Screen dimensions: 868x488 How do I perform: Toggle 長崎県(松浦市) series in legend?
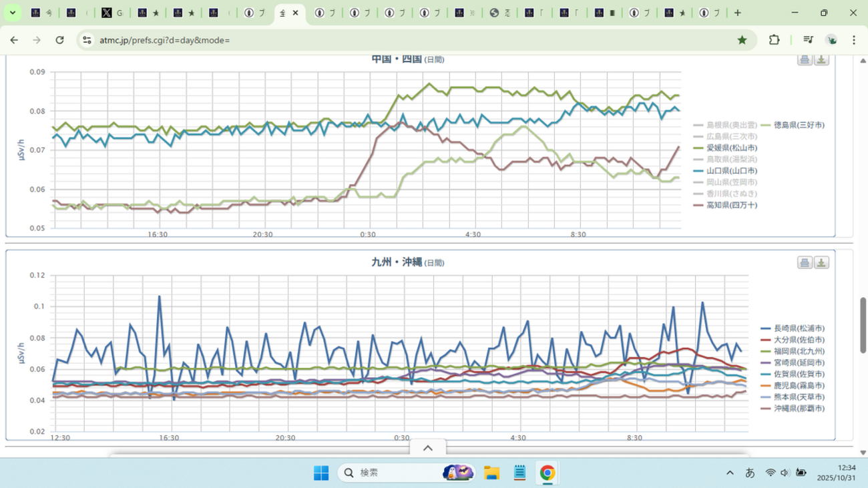[799, 328]
